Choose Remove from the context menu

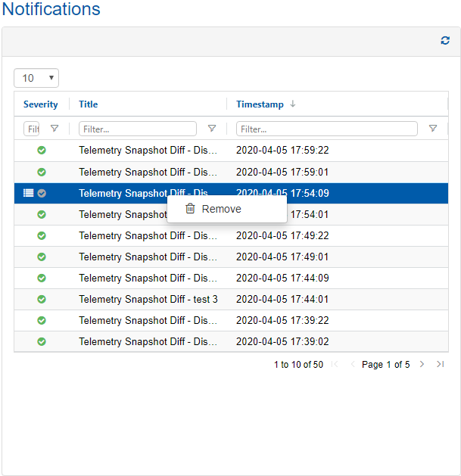click(x=221, y=209)
